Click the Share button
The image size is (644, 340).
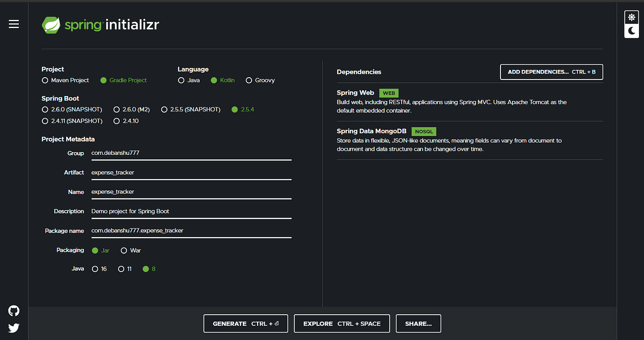(418, 323)
